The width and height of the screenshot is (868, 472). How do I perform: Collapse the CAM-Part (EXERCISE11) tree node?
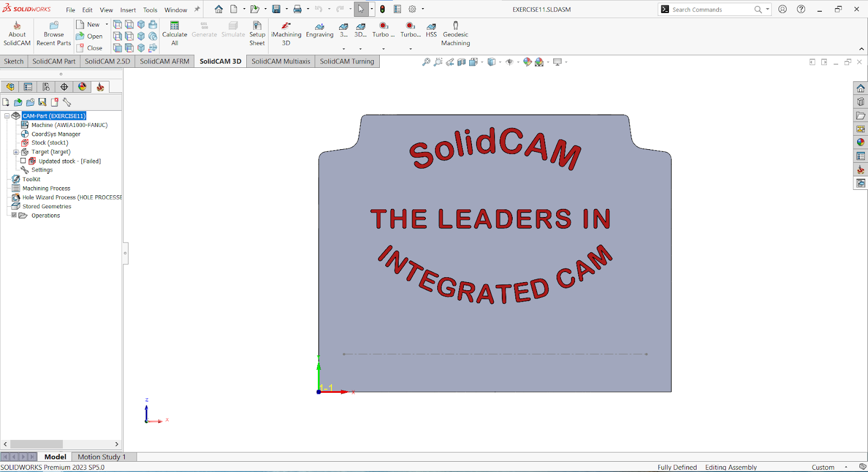(7, 116)
